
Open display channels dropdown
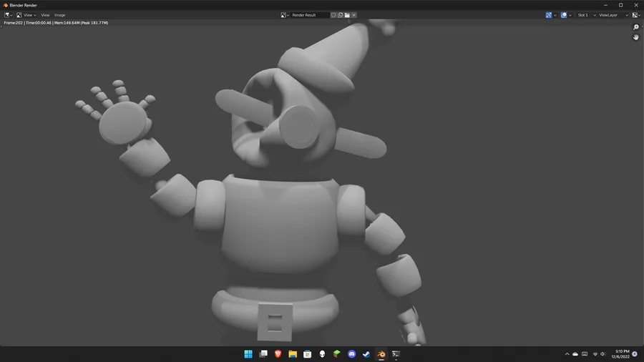click(636, 15)
